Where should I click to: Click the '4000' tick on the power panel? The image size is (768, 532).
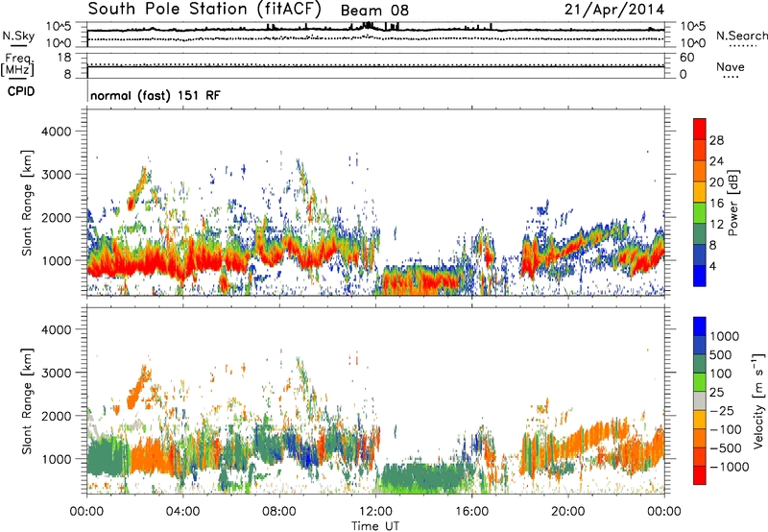pos(56,132)
